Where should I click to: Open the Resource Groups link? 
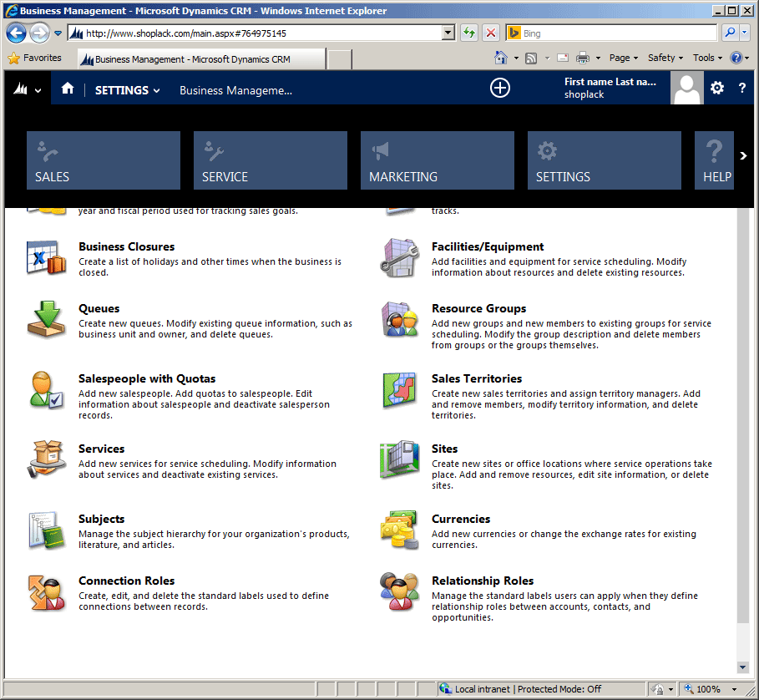tap(478, 308)
